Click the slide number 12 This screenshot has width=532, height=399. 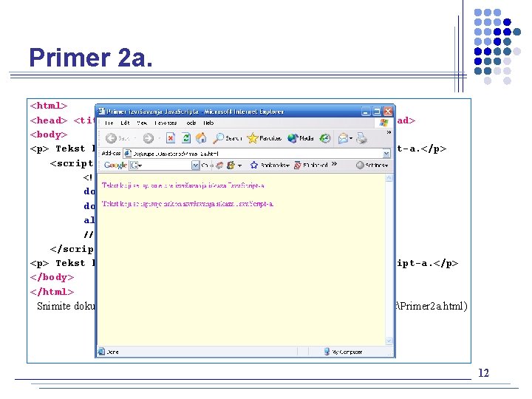[484, 373]
